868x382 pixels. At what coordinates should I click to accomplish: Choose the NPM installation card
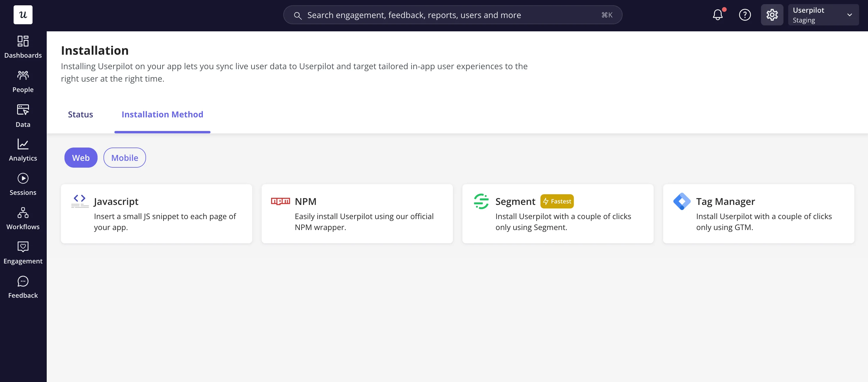tap(357, 214)
